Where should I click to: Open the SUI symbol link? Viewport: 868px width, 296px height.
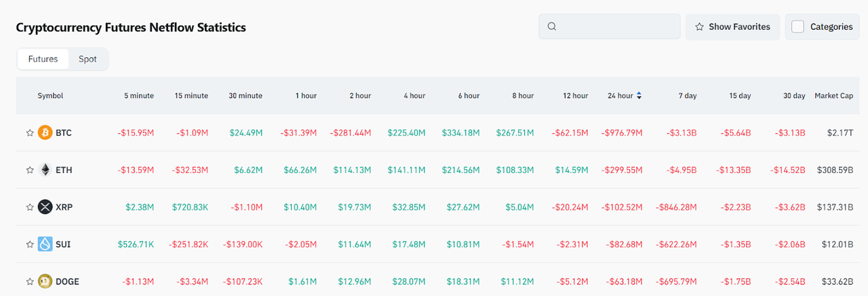click(63, 244)
